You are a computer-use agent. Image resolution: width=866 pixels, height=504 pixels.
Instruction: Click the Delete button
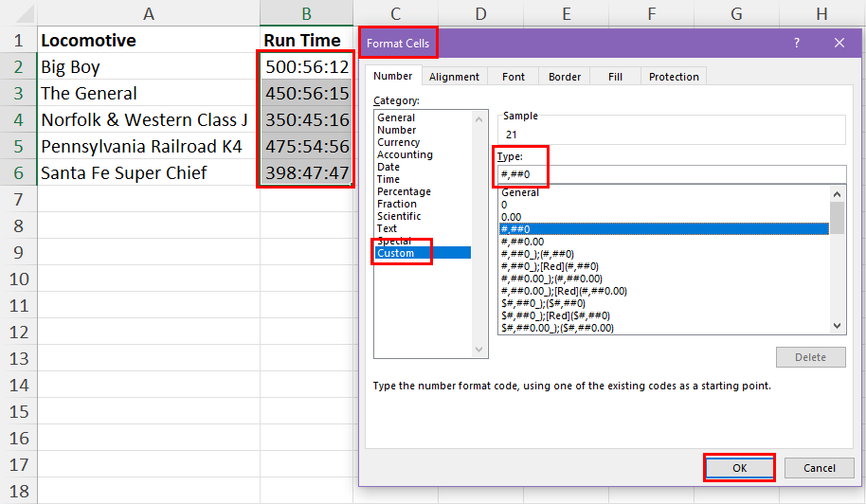click(x=810, y=357)
